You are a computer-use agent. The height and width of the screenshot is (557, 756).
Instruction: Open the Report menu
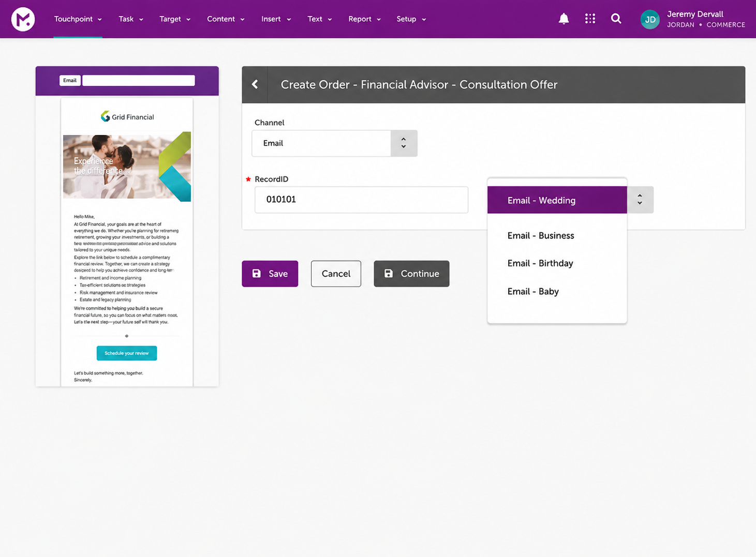[364, 19]
